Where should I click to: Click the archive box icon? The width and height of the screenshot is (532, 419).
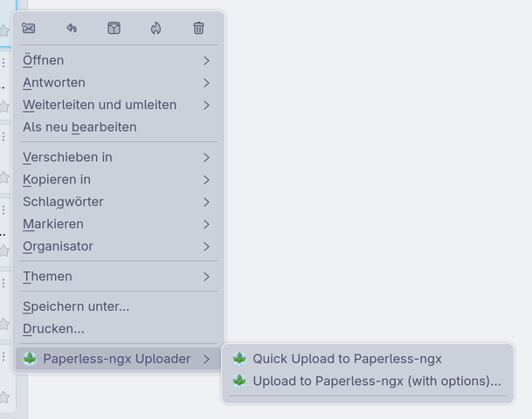point(114,28)
